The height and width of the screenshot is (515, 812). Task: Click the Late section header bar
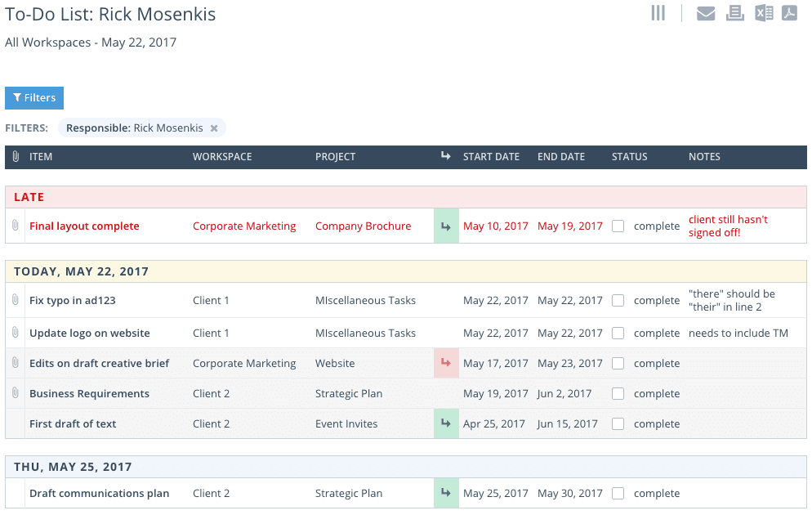[405, 197]
